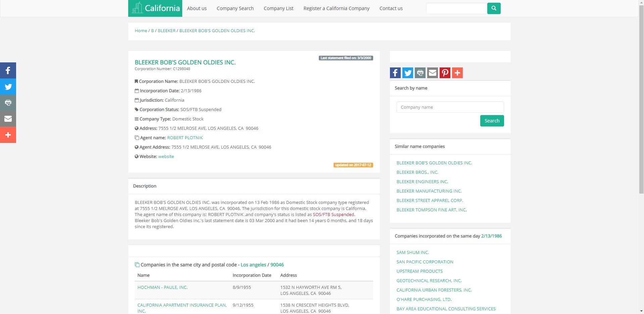
Task: Open agent ROBERT PLOTNIK link
Action: click(x=185, y=138)
